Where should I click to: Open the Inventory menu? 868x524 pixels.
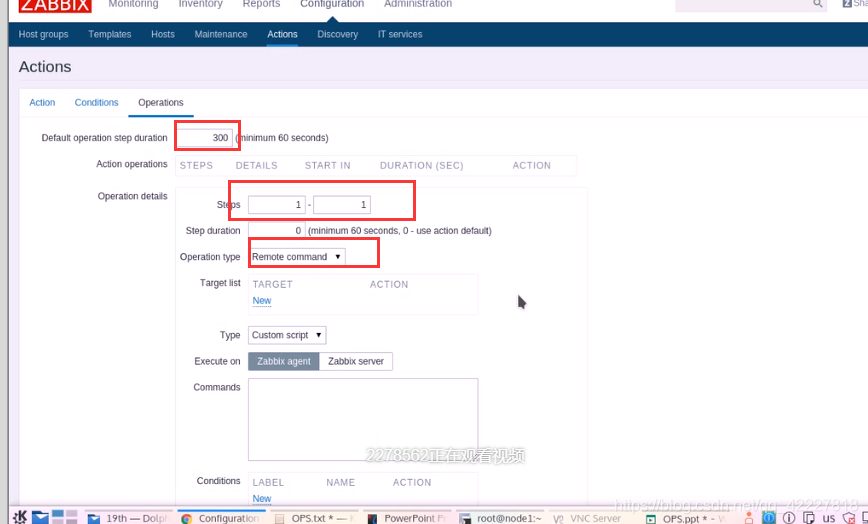tap(200, 4)
